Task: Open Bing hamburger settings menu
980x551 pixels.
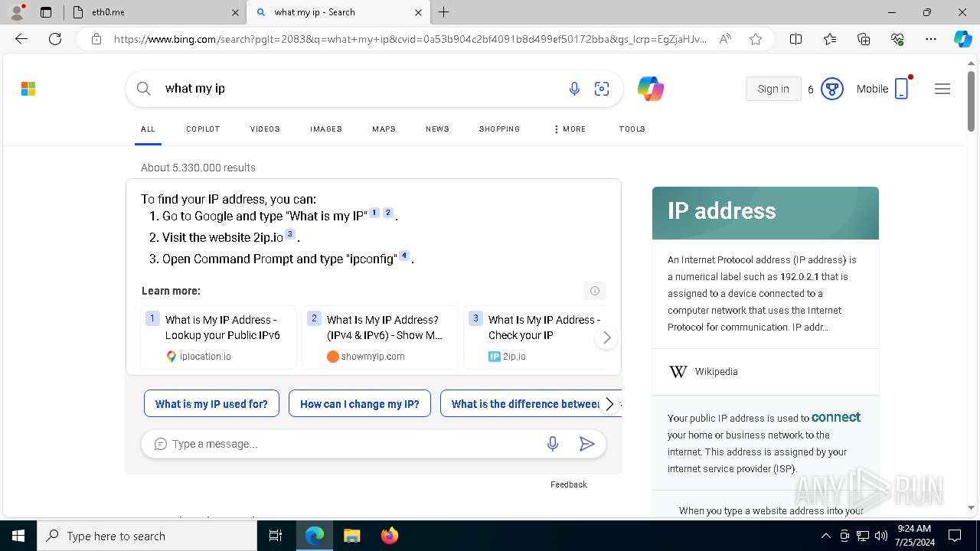Action: click(x=942, y=89)
